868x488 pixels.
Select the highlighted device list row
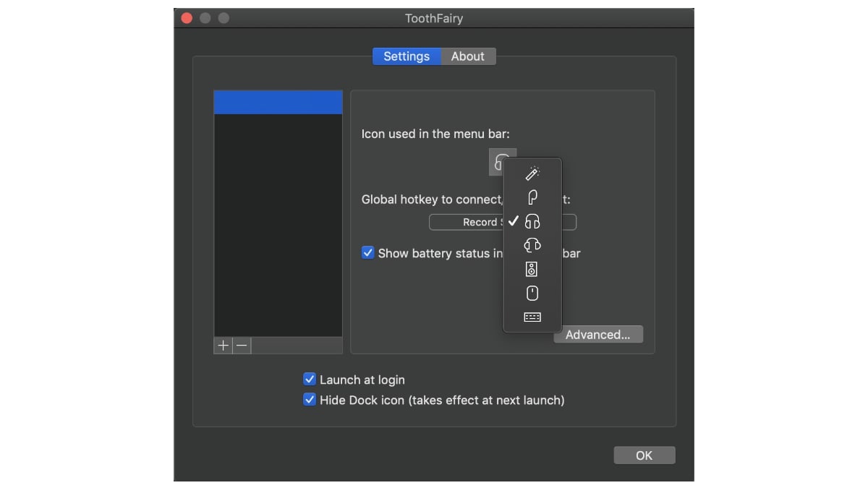pos(278,103)
